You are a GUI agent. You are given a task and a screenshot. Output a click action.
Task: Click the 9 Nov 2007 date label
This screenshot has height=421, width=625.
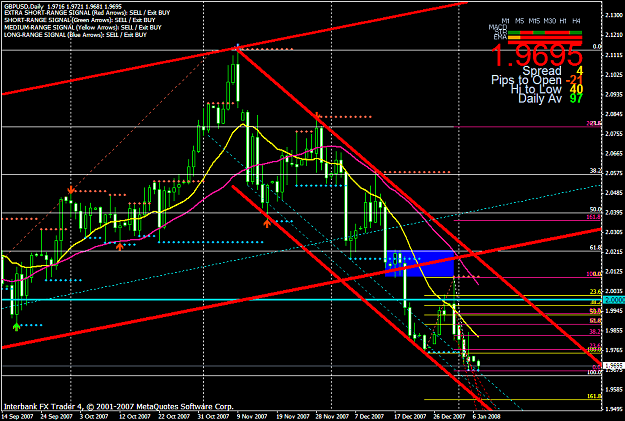(x=252, y=417)
